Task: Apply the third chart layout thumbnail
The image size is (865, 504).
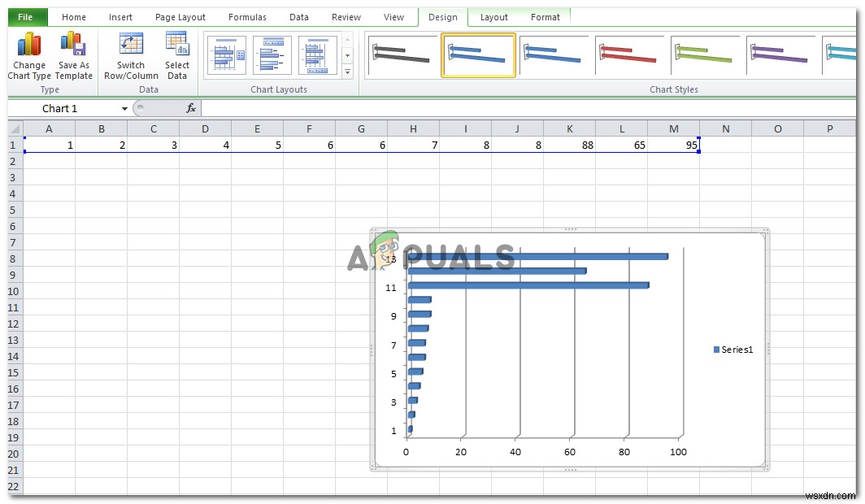Action: pos(317,55)
